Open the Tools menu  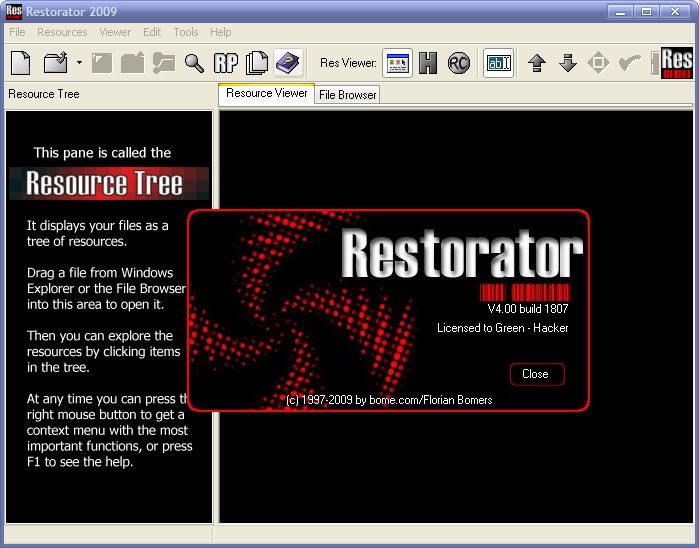[185, 32]
